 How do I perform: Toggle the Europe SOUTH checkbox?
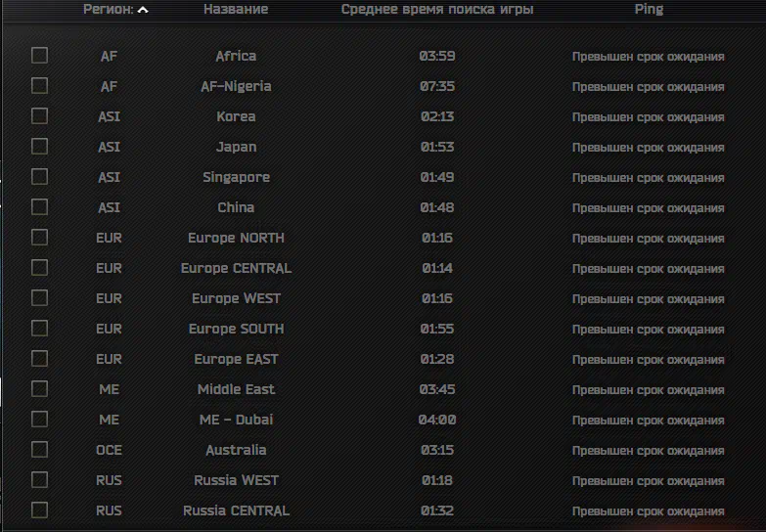(x=39, y=329)
